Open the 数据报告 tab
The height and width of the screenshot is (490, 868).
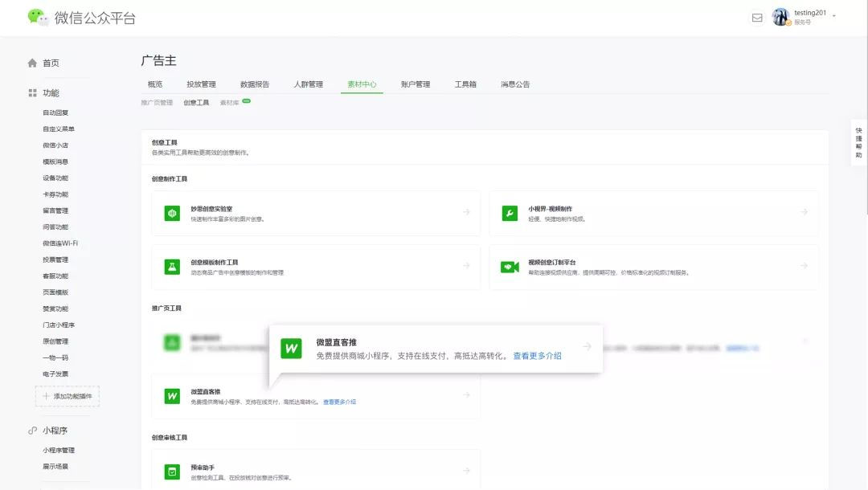[x=255, y=84]
